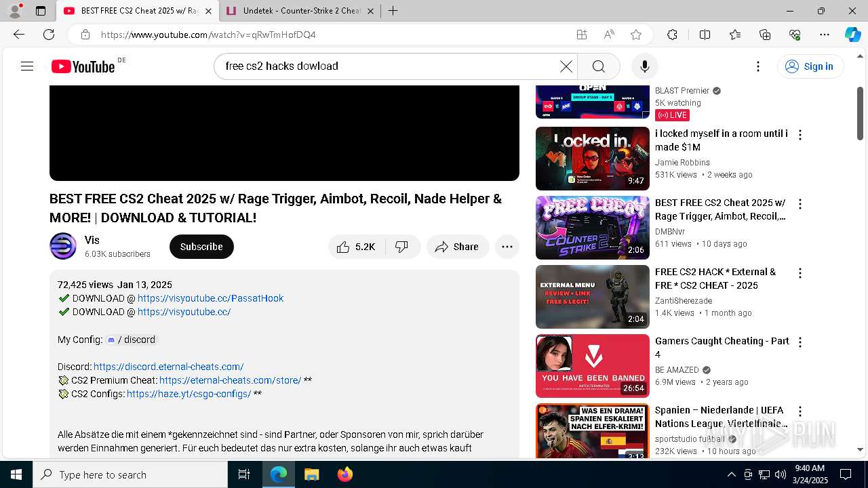The width and height of the screenshot is (868, 488).
Task: Focus the YouTube search box
Action: [x=390, y=66]
